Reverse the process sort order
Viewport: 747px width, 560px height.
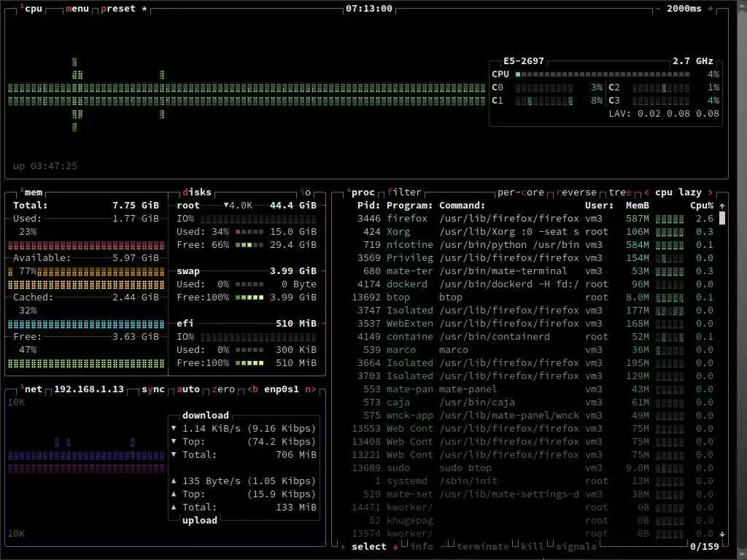pyautogui.click(x=576, y=192)
